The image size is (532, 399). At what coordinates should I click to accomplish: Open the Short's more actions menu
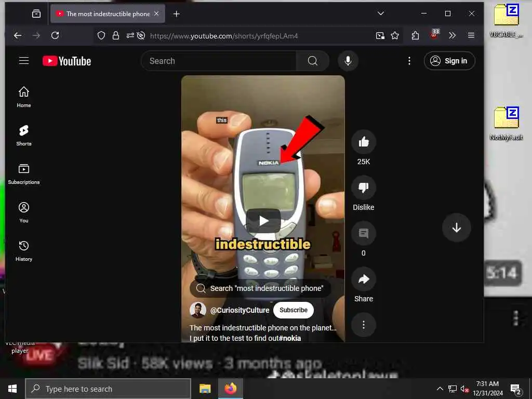coord(363,325)
